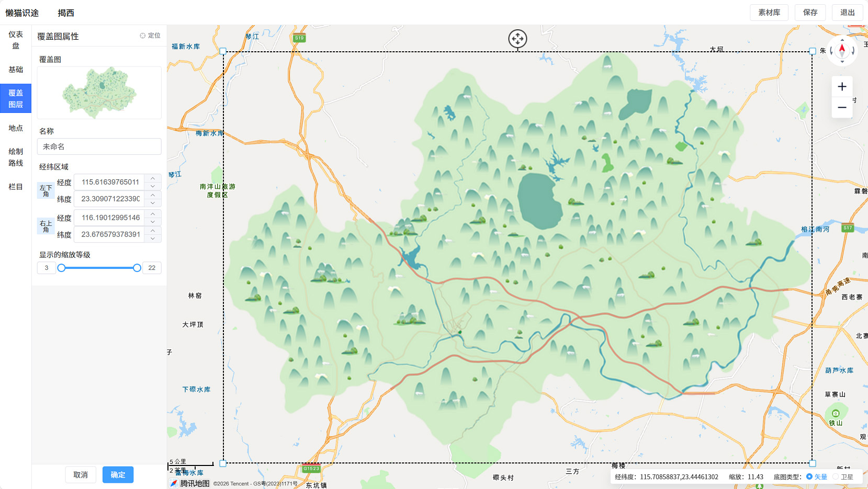The width and height of the screenshot is (868, 489).
Task: Zoom in with the plus button
Action: tap(842, 86)
